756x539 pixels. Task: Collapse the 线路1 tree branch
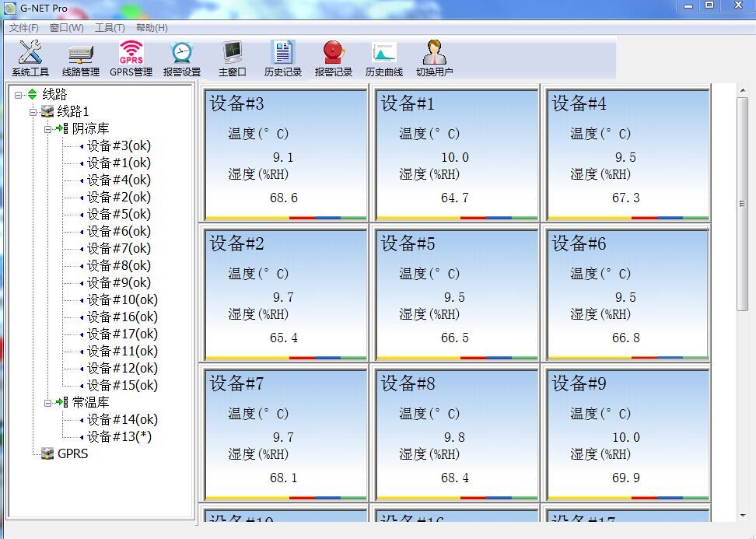(33, 112)
